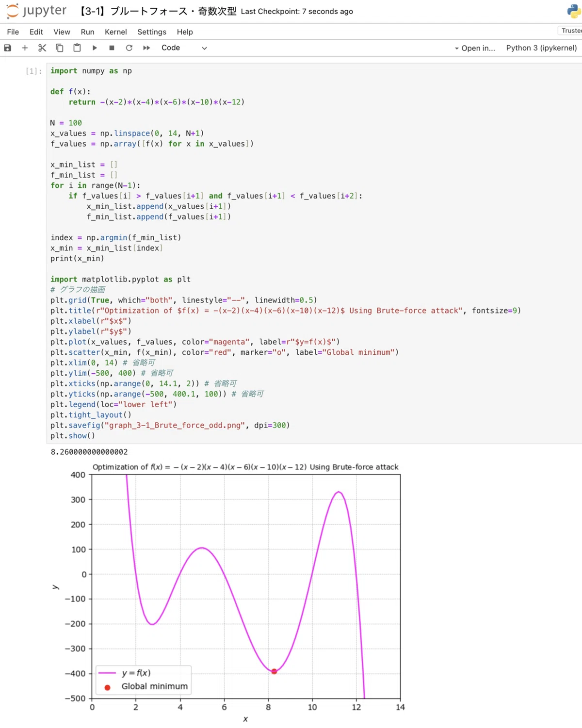Screen dimensions: 582x728
Task: Open the Help menu
Action: (x=185, y=32)
